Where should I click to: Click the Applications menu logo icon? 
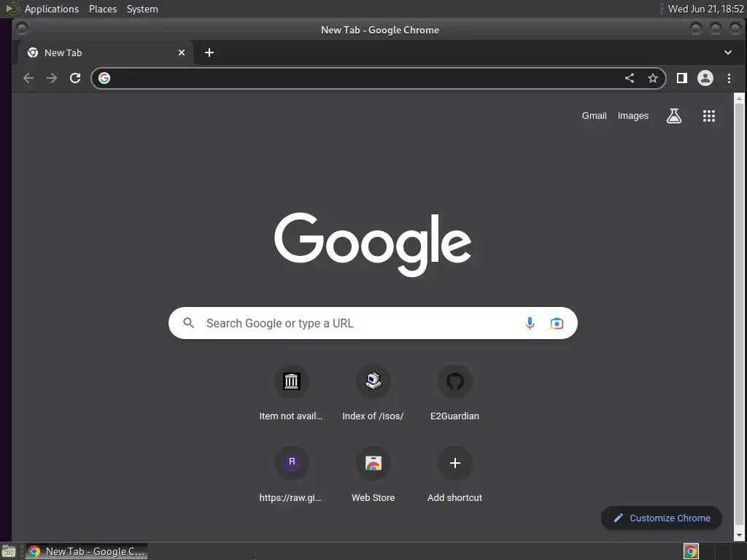12,9
